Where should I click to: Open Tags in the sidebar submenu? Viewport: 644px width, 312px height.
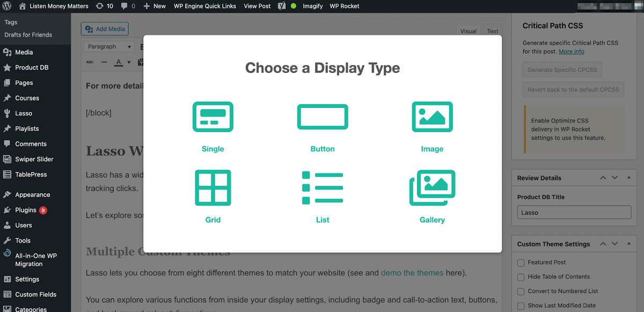pyautogui.click(x=11, y=23)
